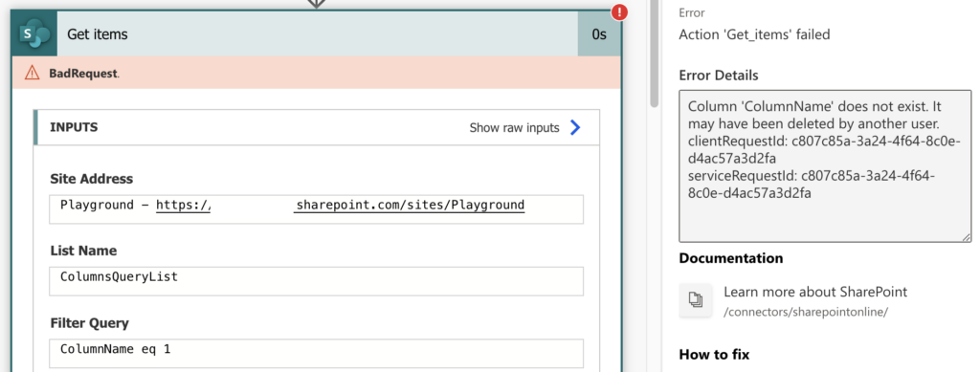Viewport: 980px width, 372px height.
Task: Click the List Name field showing ColumnsQueryList
Action: (316, 281)
